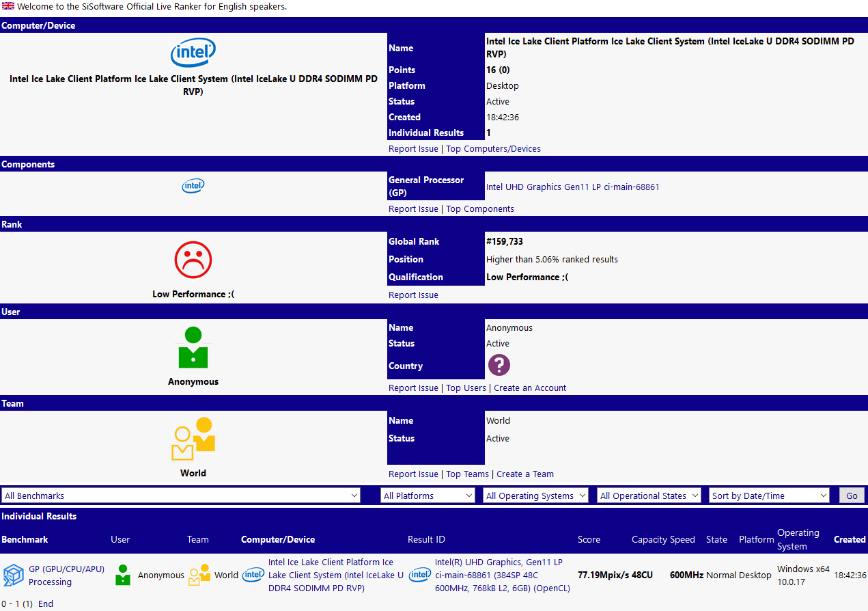
Task: Open Intel(R) UHD Graphics Result ID link
Action: point(503,575)
